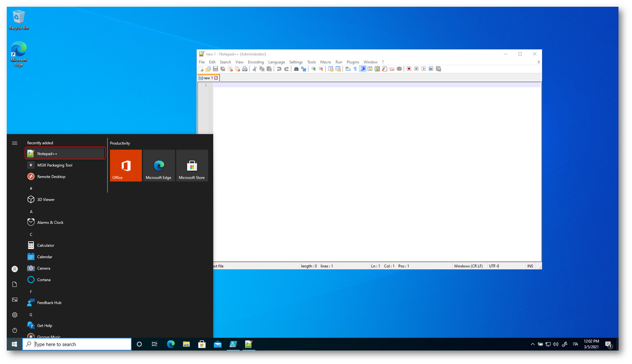Open the User Defined Language icon

click(x=370, y=69)
